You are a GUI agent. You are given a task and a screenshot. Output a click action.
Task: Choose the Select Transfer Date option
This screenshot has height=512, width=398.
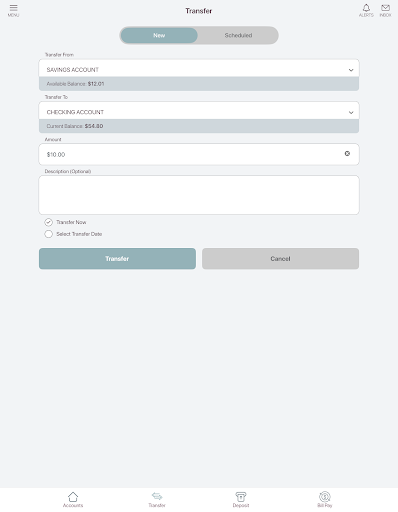click(x=49, y=234)
